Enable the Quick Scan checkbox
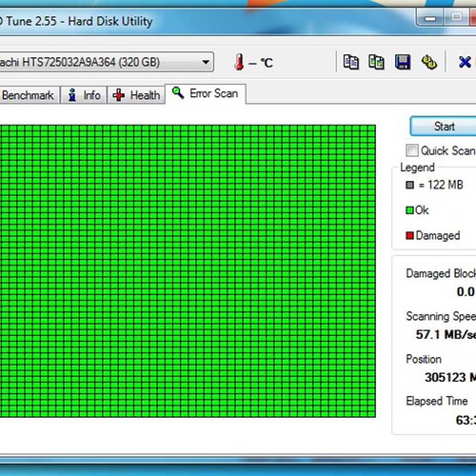The width and height of the screenshot is (476, 476). click(x=412, y=150)
